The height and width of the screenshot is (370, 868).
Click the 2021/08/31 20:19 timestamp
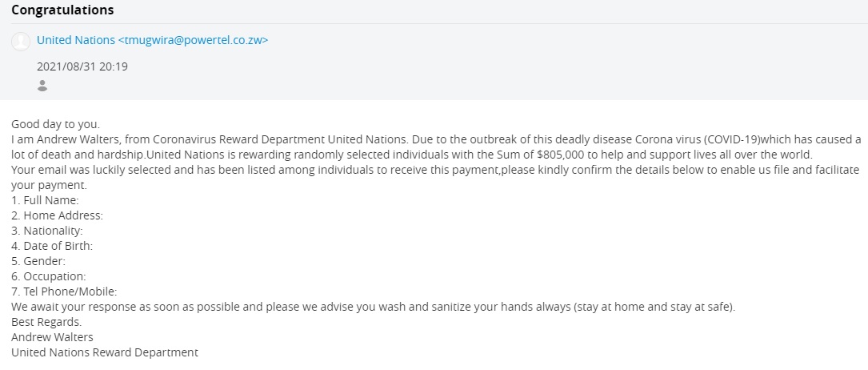82,66
